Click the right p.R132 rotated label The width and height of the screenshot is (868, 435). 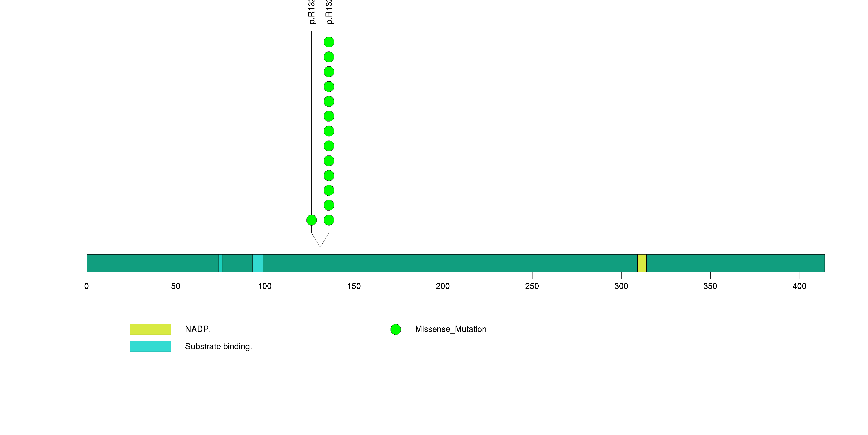329,12
